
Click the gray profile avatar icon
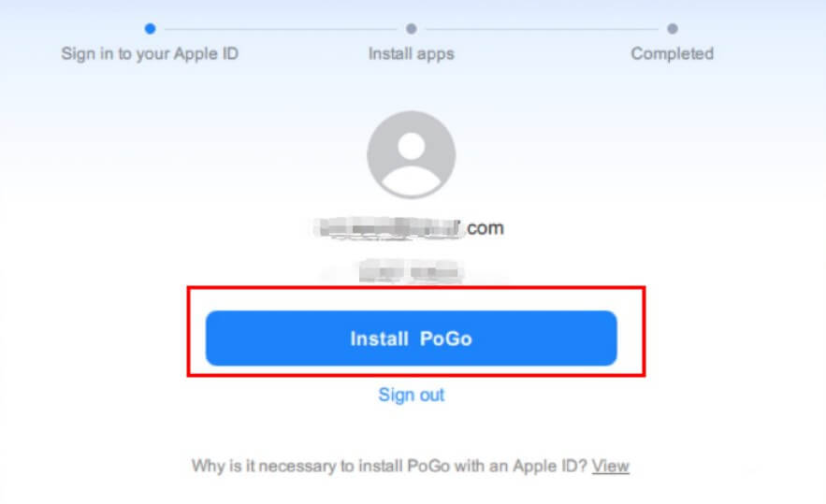[412, 154]
